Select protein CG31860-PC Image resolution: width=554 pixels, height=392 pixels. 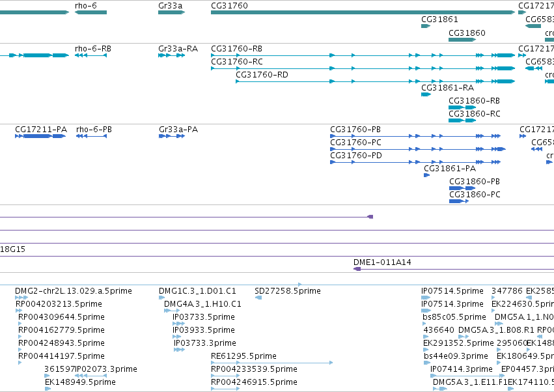pos(459,201)
